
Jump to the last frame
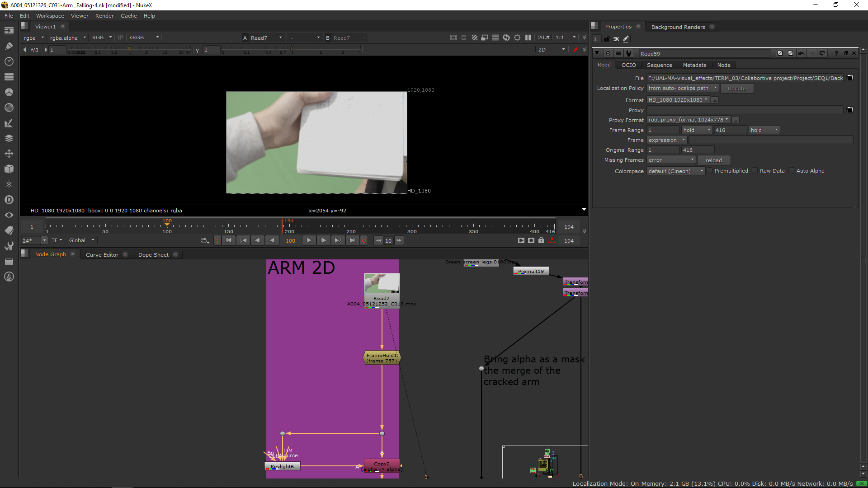[352, 240]
